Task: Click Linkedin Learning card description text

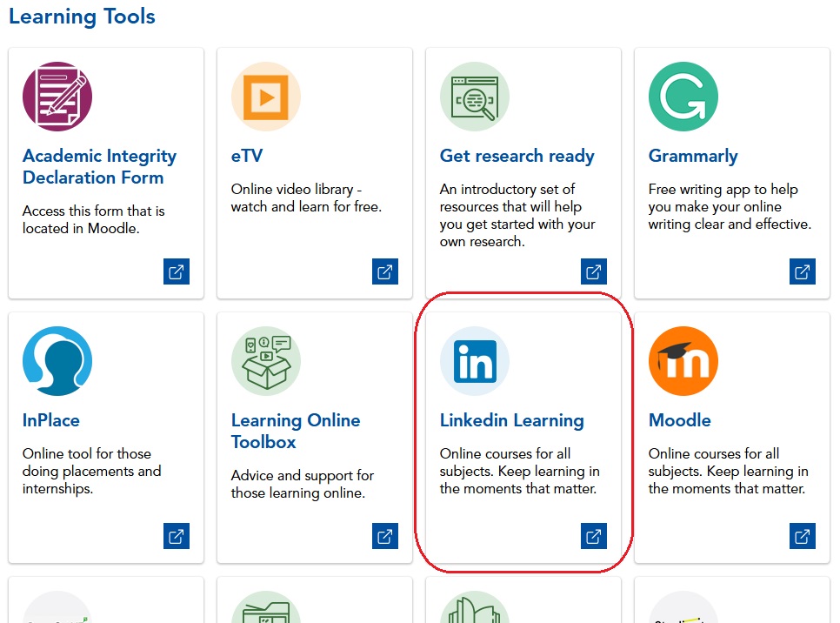Action: click(x=520, y=472)
